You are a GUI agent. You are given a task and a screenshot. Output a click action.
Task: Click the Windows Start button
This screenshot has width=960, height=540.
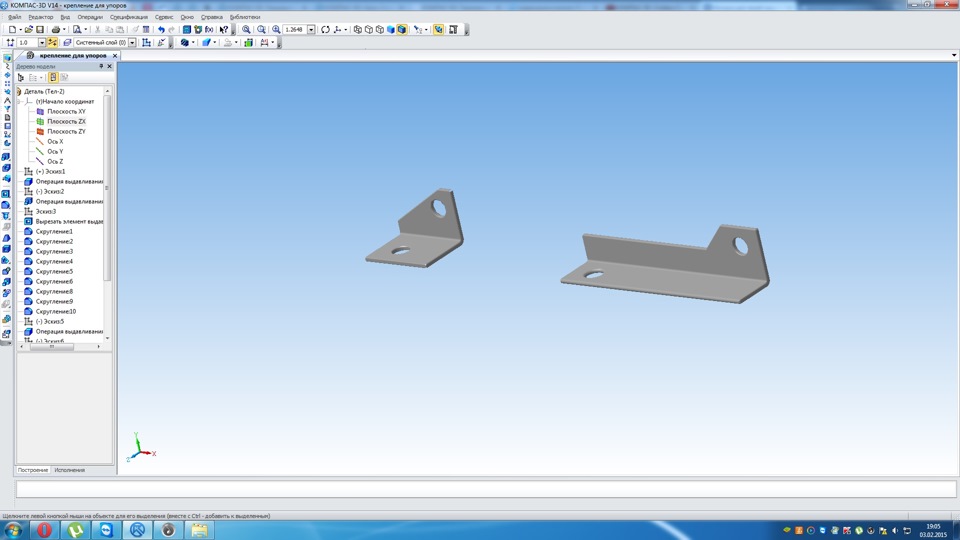pyautogui.click(x=13, y=530)
